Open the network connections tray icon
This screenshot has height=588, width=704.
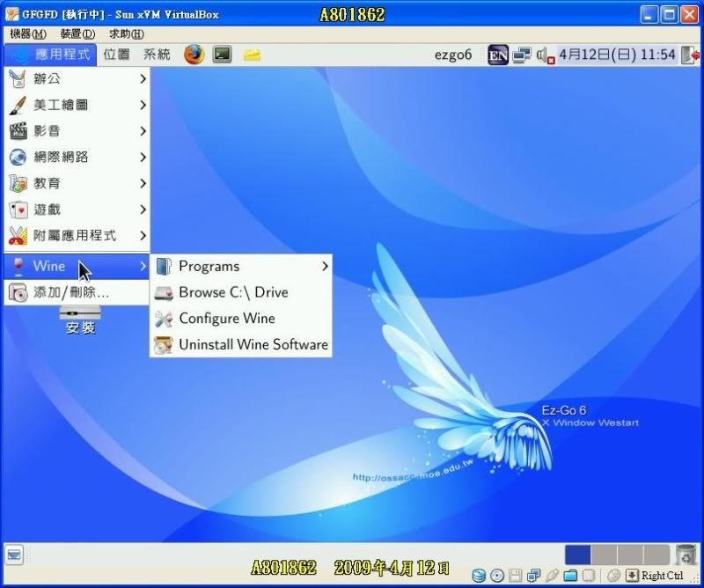(x=522, y=55)
